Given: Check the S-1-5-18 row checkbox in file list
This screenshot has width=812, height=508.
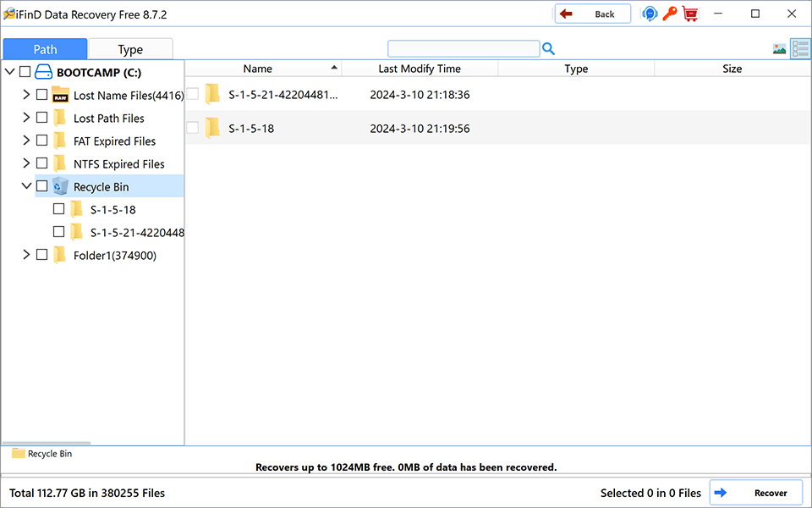Looking at the screenshot, I should [193, 128].
